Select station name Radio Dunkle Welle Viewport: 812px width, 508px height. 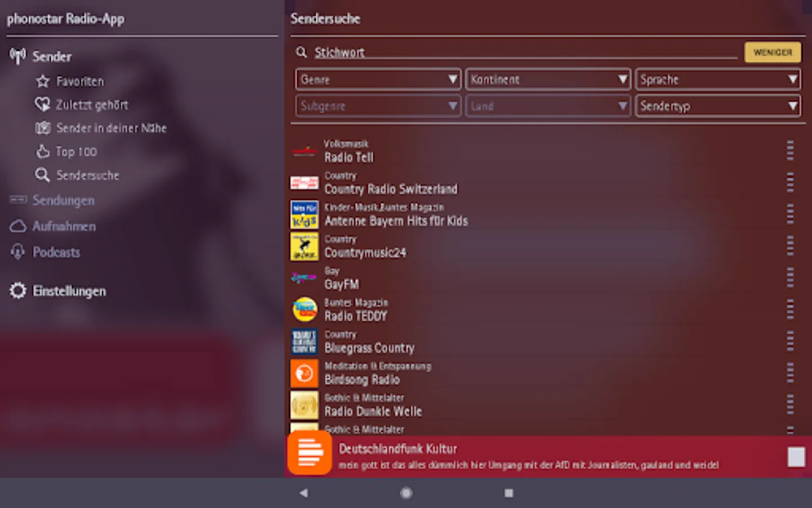(x=373, y=411)
